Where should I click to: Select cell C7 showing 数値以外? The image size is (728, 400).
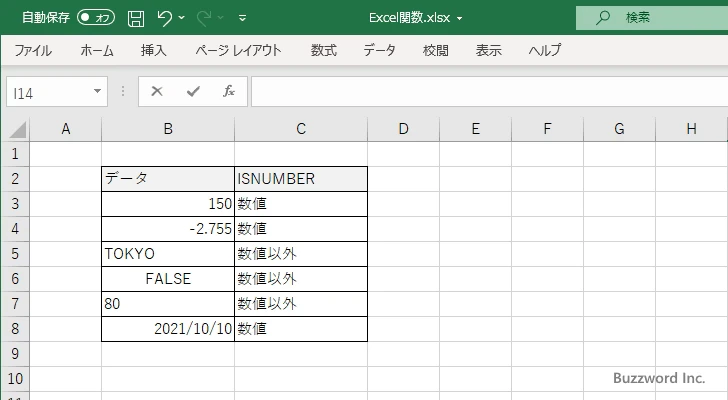pos(301,304)
